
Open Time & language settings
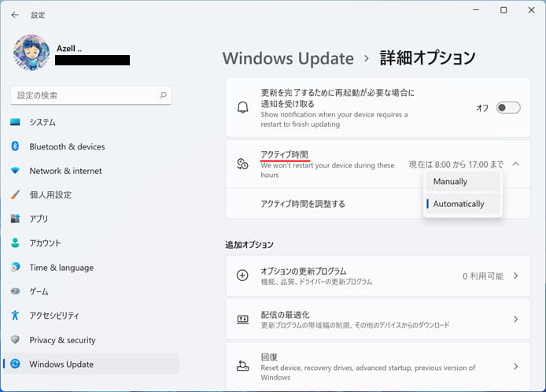(x=91, y=268)
